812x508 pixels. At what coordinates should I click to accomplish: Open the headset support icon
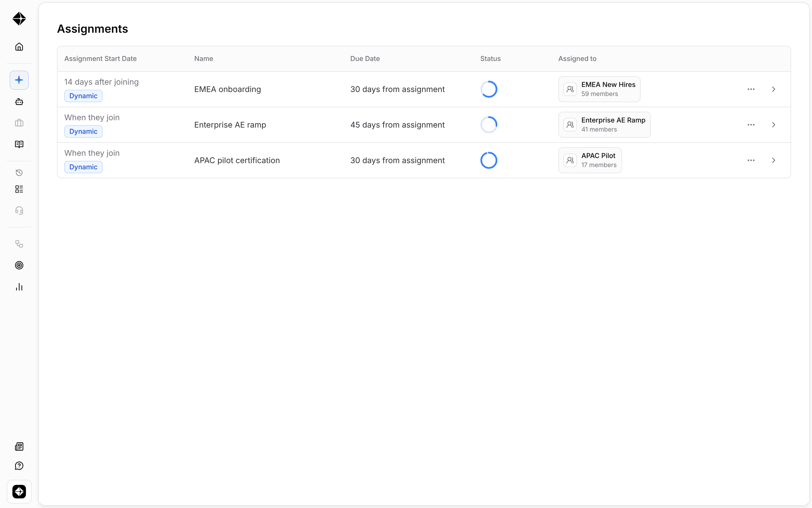[x=19, y=211]
